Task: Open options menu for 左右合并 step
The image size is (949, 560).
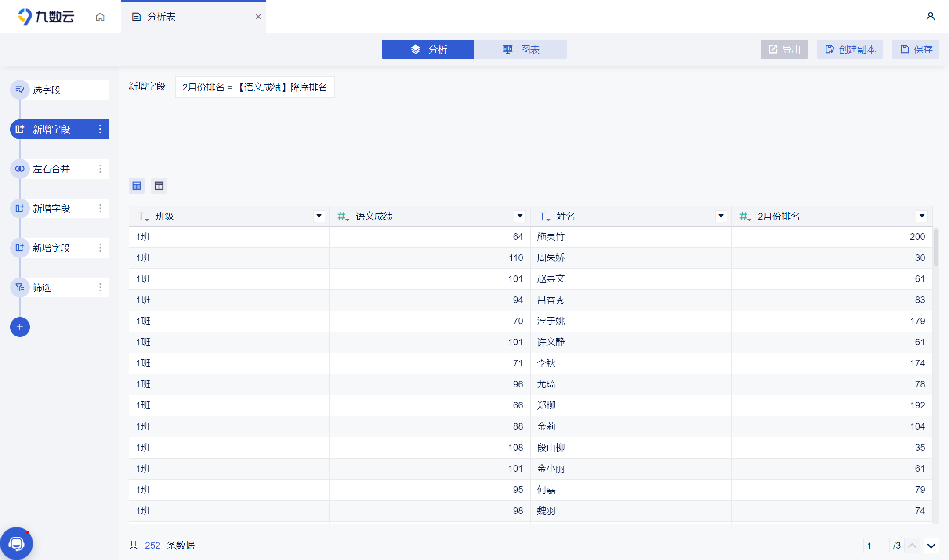Action: pos(100,169)
